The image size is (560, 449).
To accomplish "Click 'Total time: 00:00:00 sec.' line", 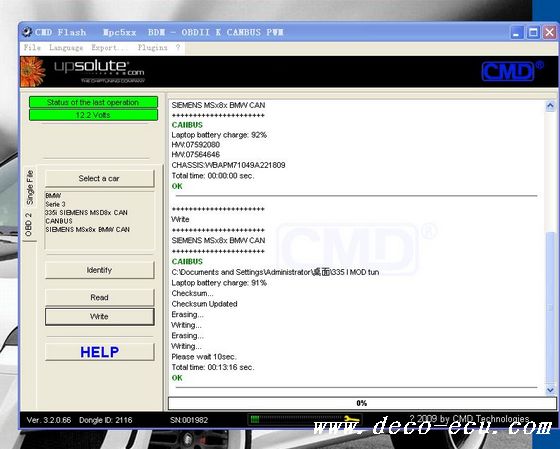I will tap(213, 176).
